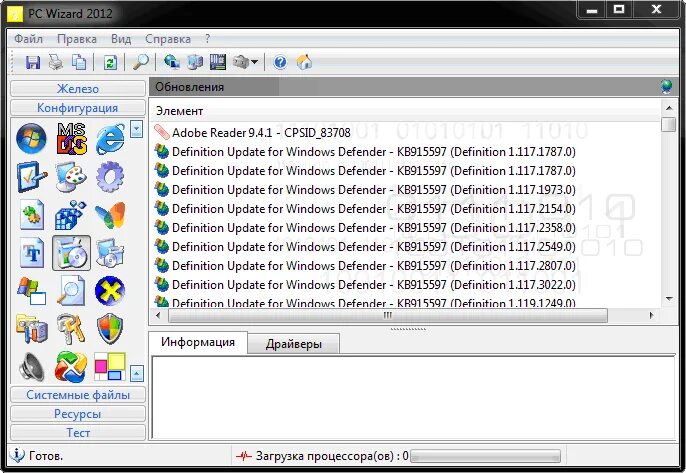
Task: Select the keys passwords icon
Action: tap(71, 329)
